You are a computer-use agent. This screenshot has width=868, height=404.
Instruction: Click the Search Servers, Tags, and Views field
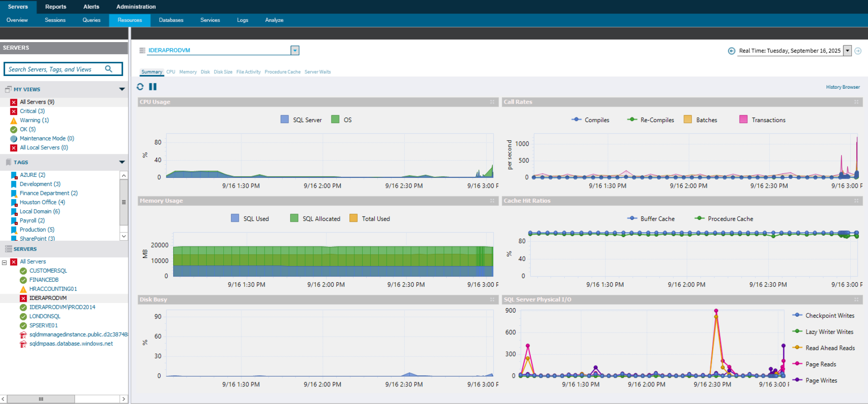pyautogui.click(x=63, y=69)
